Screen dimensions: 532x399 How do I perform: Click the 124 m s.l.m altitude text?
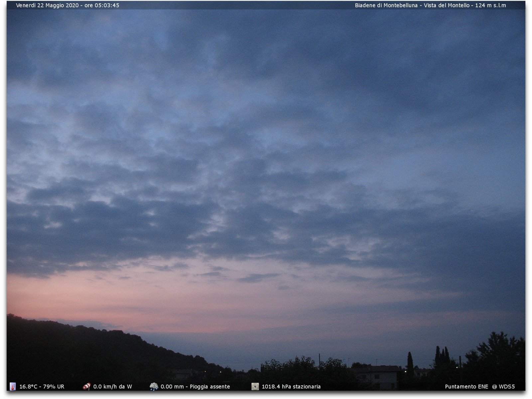click(490, 5)
